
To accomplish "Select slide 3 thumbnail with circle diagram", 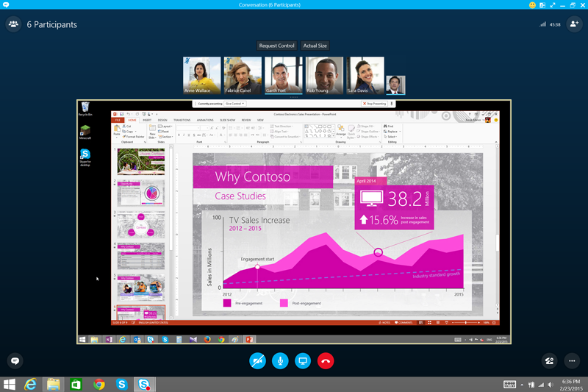I will [x=141, y=225].
